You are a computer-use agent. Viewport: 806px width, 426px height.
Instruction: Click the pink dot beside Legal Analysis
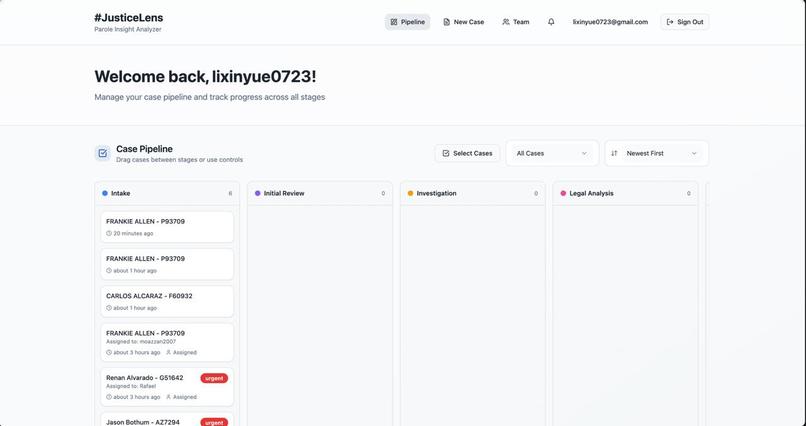[x=563, y=193]
